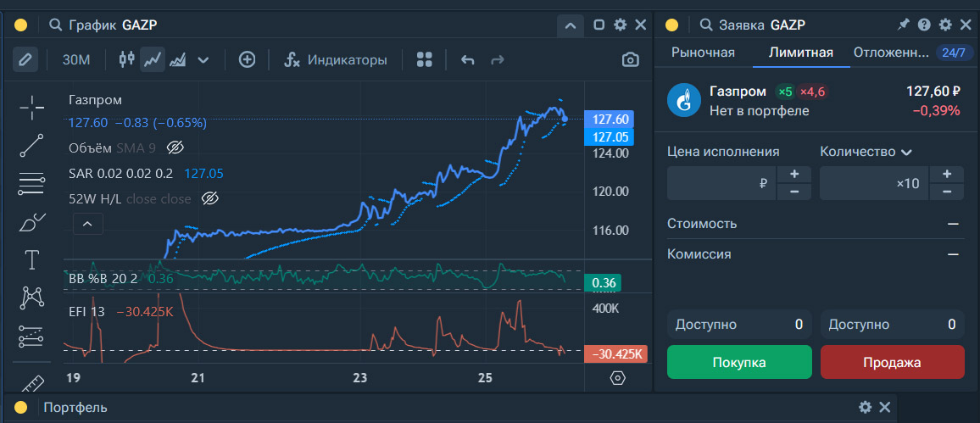The height and width of the screenshot is (423, 980).
Task: Toggle the drawing mode pencil button
Action: (x=26, y=60)
